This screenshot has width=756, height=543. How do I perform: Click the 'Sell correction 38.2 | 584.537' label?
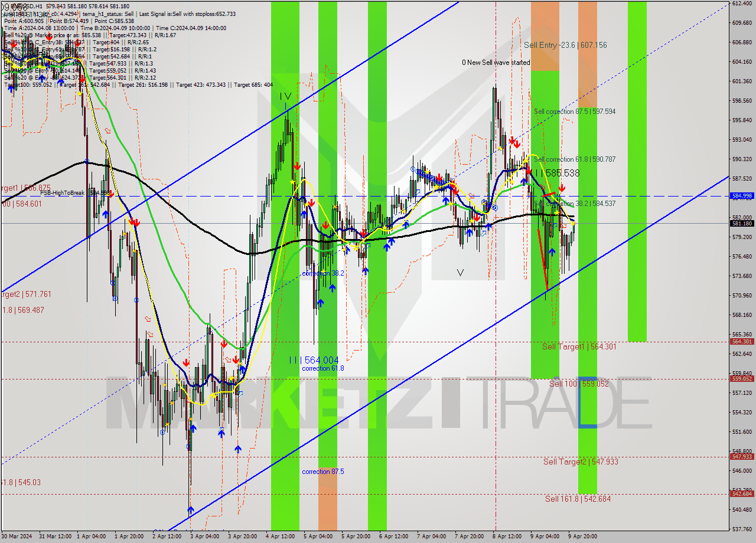pyautogui.click(x=575, y=204)
